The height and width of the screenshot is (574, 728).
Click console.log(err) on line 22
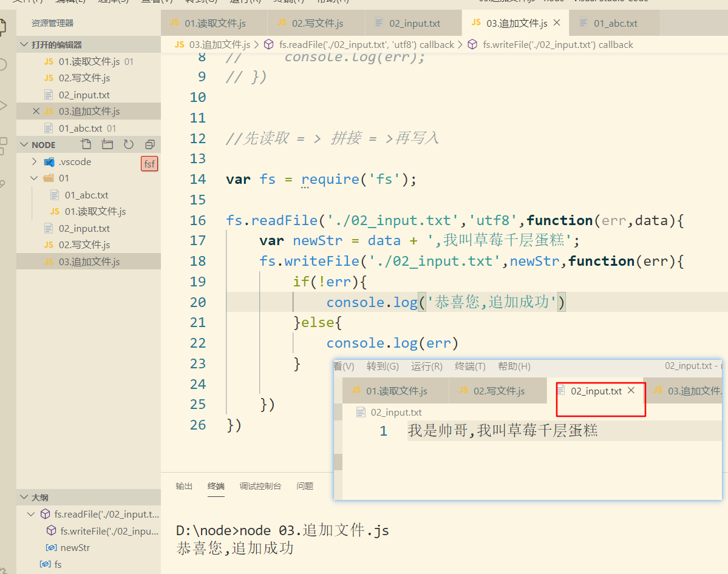[392, 343]
